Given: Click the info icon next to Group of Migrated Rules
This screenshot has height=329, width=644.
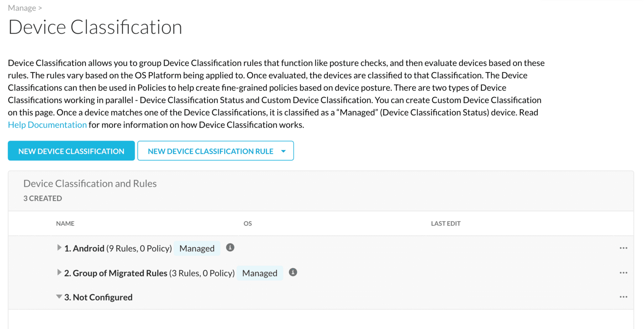Looking at the screenshot, I should tap(293, 272).
